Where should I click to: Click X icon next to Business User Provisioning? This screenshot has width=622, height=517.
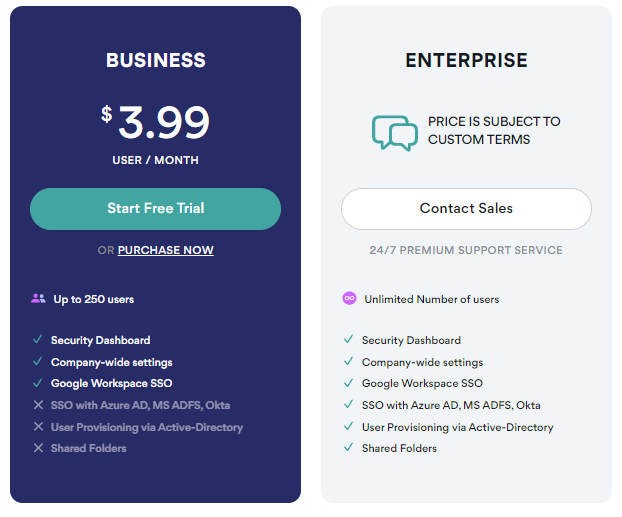click(x=38, y=427)
